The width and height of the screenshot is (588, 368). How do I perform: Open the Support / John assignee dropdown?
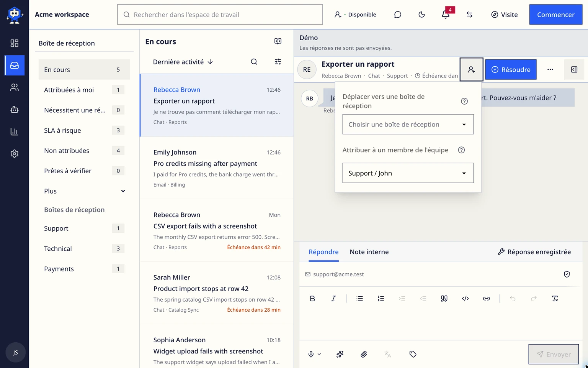[408, 173]
